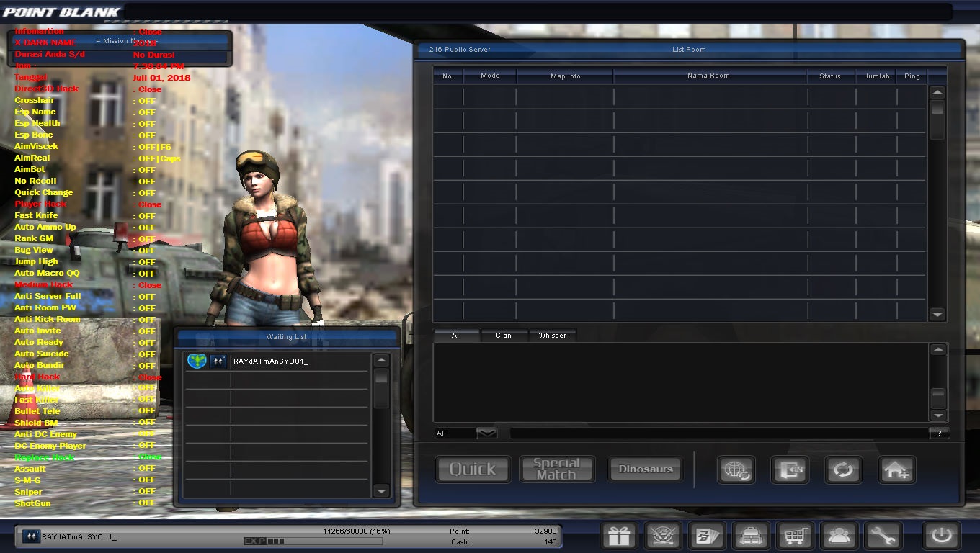The height and width of the screenshot is (553, 980).
Task: Switch to the Whisper chat tab
Action: [553, 336]
